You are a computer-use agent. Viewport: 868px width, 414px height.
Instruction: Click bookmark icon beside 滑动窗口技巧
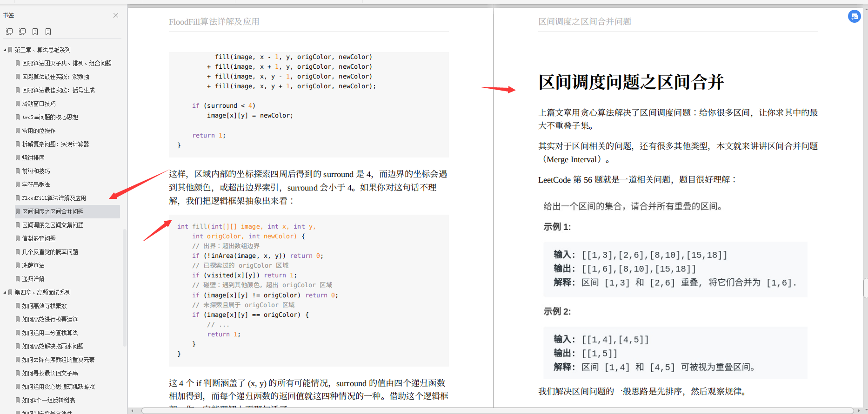(x=18, y=104)
